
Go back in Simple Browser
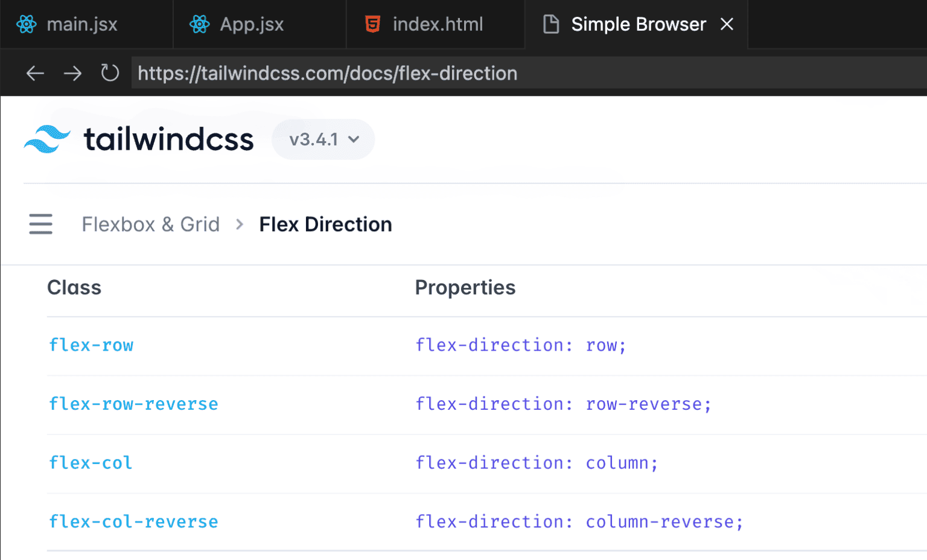coord(35,74)
